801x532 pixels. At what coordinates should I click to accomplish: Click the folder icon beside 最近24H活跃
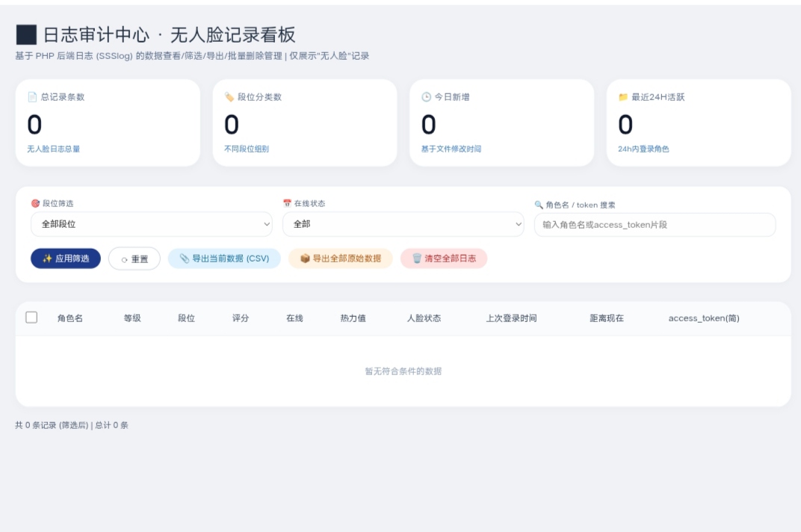coord(623,97)
